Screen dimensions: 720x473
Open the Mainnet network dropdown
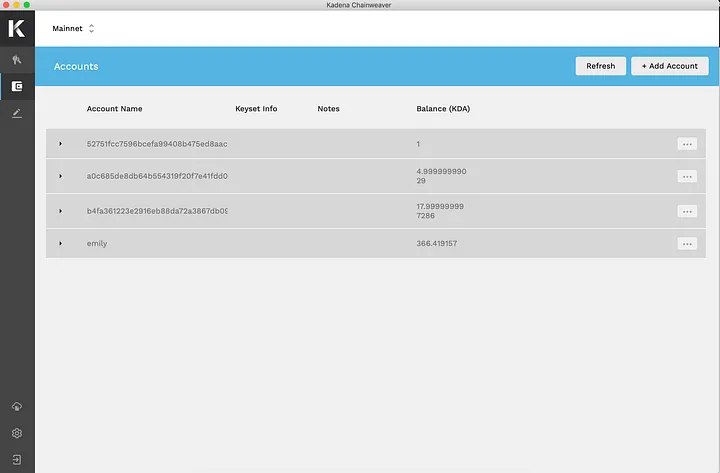click(x=73, y=28)
